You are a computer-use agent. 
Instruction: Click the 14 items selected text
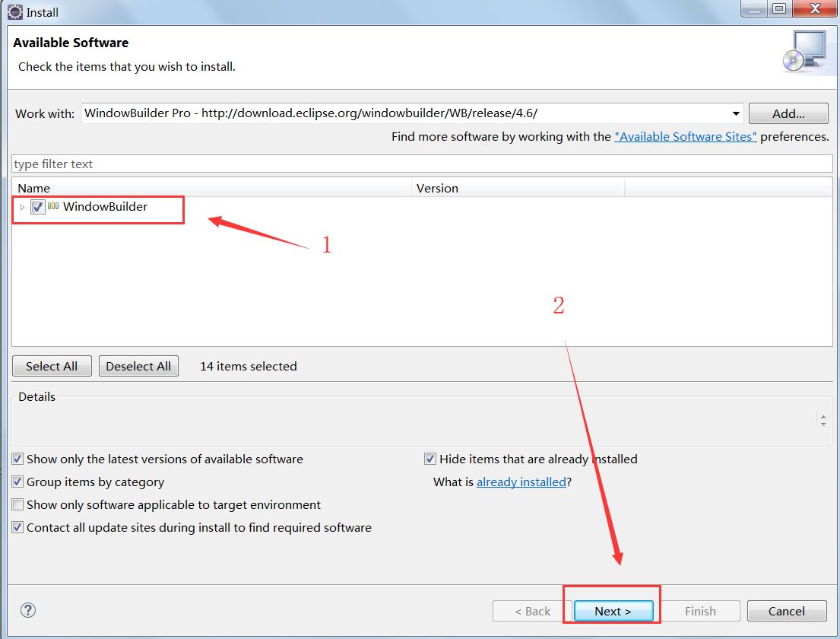click(248, 366)
